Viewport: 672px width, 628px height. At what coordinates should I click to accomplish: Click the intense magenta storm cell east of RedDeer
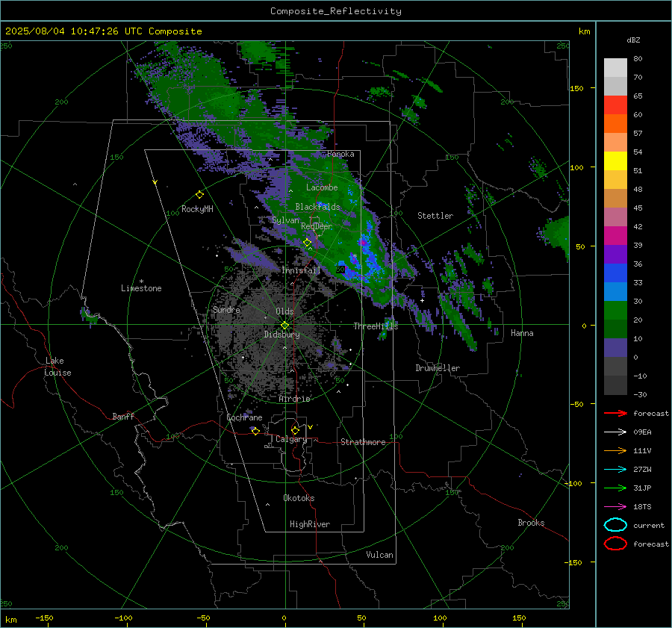[364, 243]
